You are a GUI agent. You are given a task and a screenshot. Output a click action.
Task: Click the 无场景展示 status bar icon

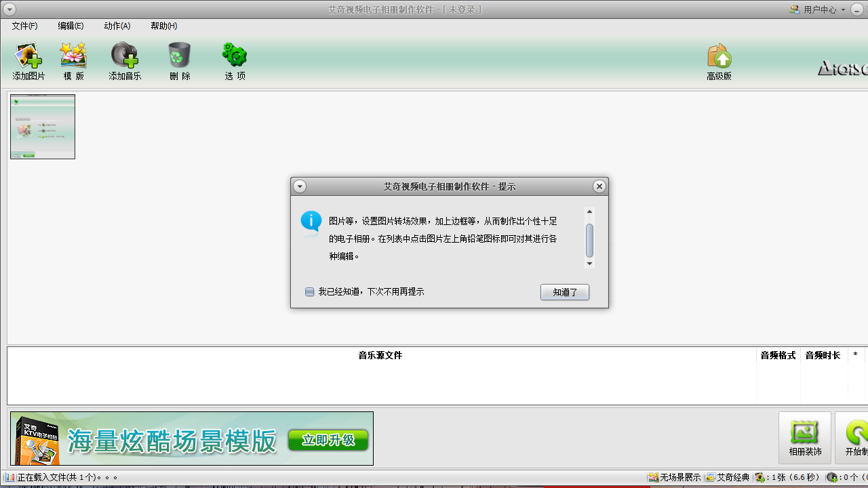tap(653, 476)
